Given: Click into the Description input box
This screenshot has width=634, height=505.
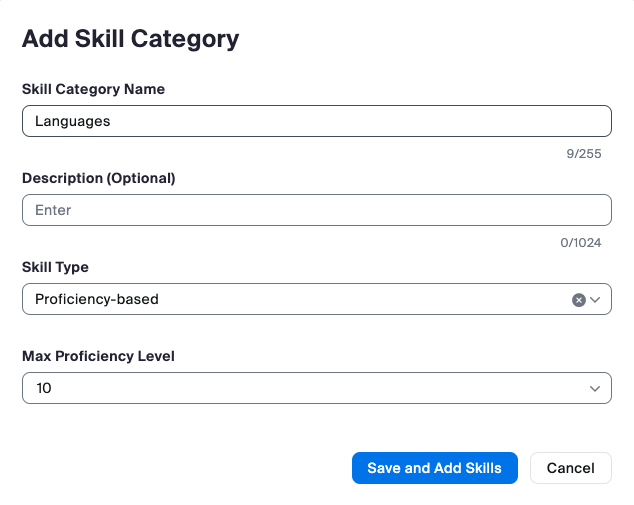Looking at the screenshot, I should (316, 210).
